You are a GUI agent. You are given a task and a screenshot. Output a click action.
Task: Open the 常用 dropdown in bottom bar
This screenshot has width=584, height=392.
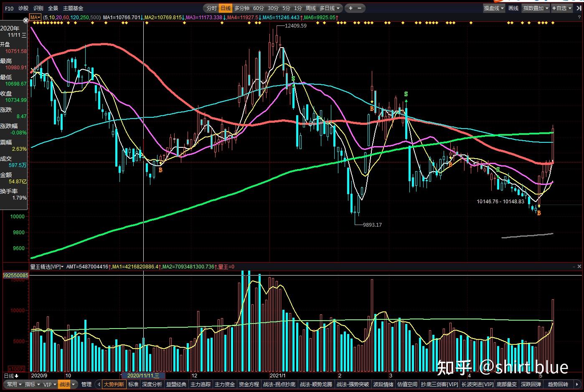tap(14, 384)
